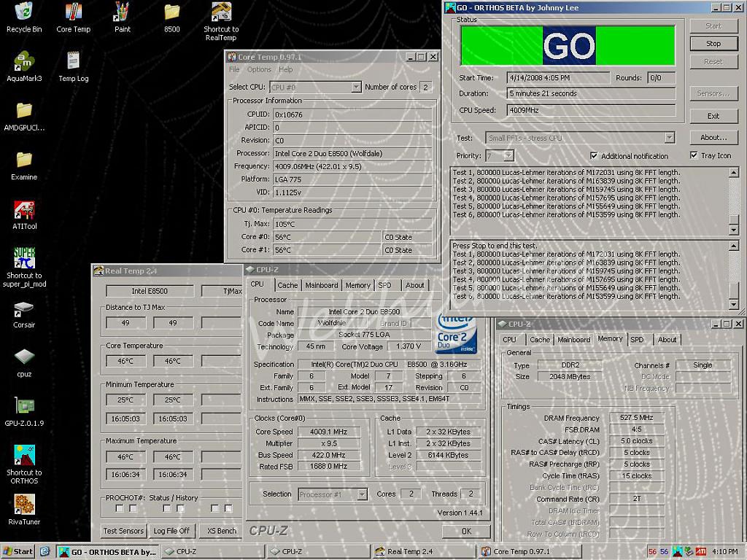747x560 pixels.
Task: Open the Windows Start menu
Action: (18, 551)
